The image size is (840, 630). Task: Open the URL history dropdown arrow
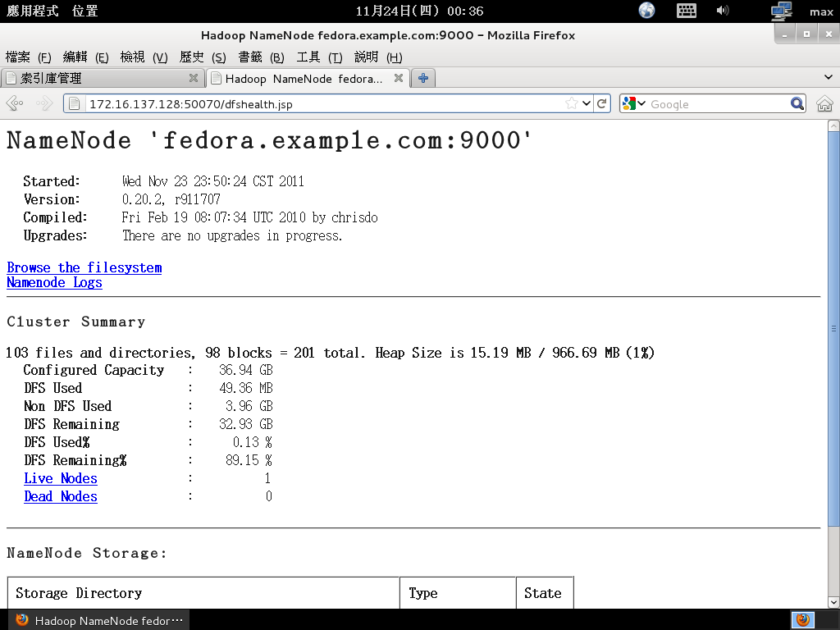click(587, 104)
